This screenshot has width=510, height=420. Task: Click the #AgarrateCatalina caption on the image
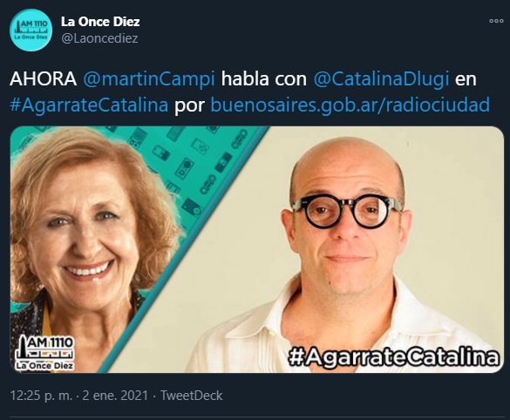point(393,356)
